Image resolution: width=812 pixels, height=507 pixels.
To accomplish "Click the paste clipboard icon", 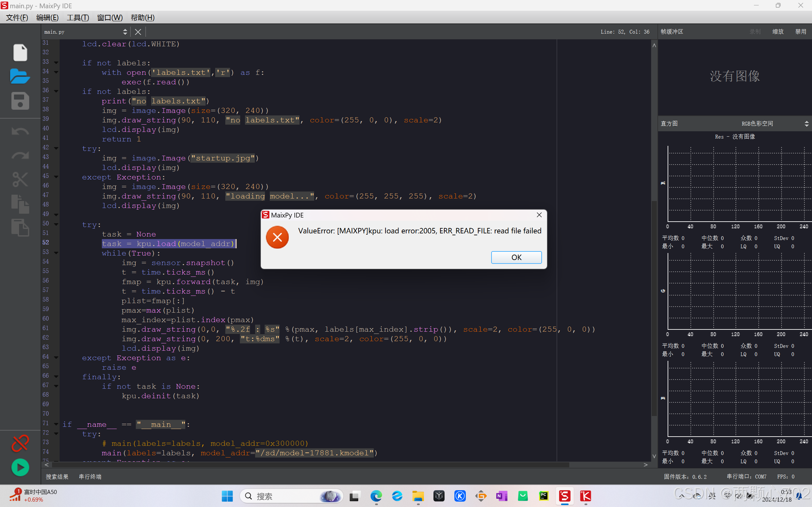I will click(x=20, y=228).
